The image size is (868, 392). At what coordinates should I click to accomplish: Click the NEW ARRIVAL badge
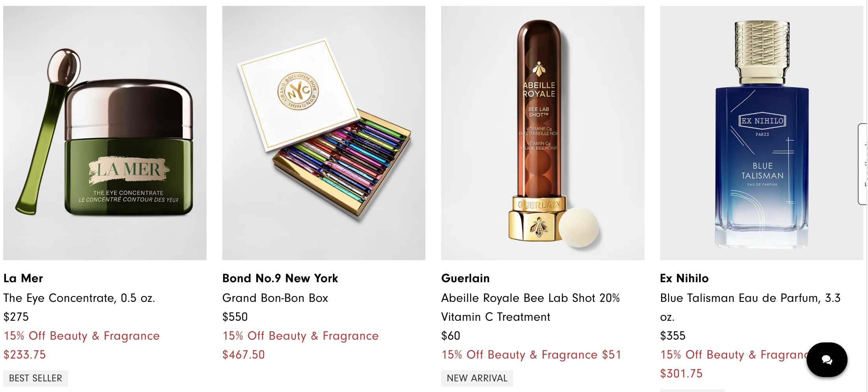pos(477,378)
